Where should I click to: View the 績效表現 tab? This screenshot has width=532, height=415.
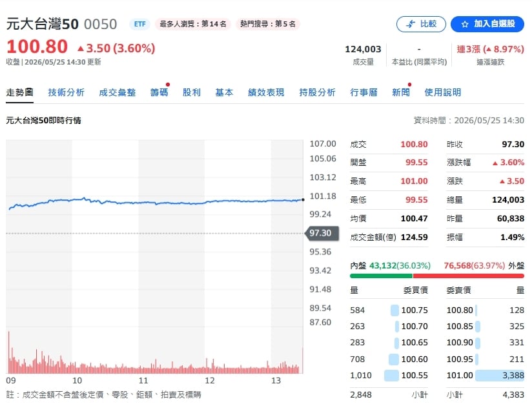coord(266,92)
